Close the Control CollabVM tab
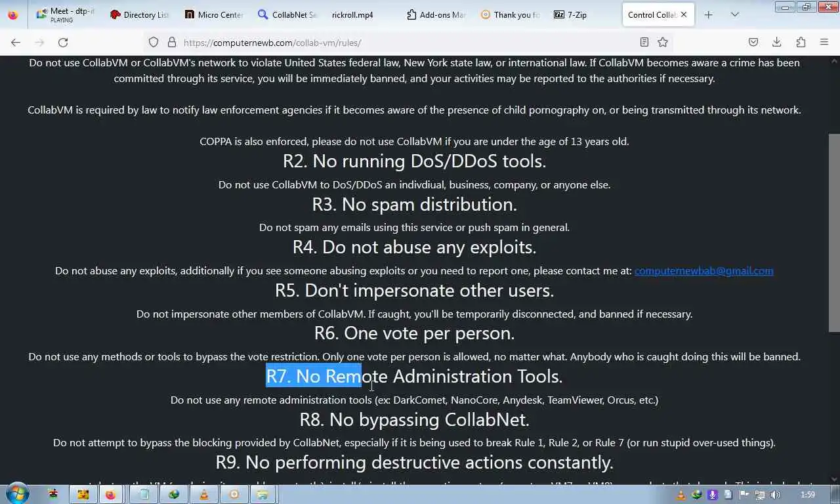Screen dimensions: 840x504 pos(684,14)
